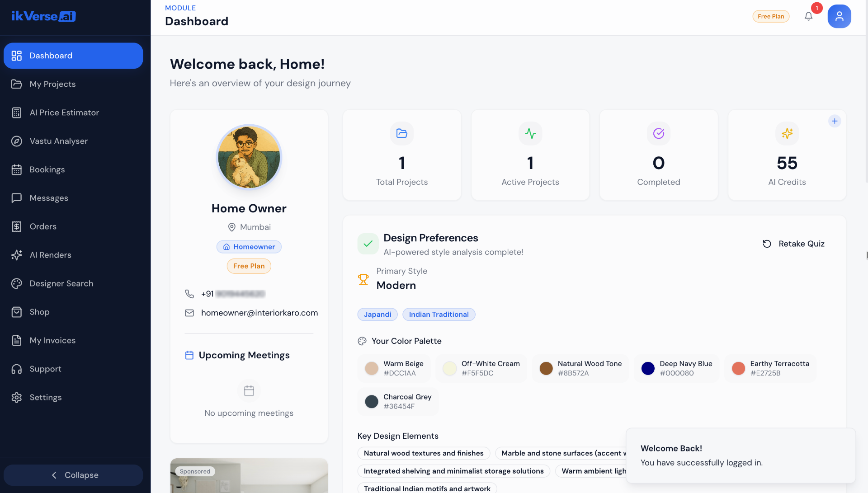The width and height of the screenshot is (868, 493).
Task: Click the AI Price Estimator calculator icon
Action: pyautogui.click(x=17, y=113)
